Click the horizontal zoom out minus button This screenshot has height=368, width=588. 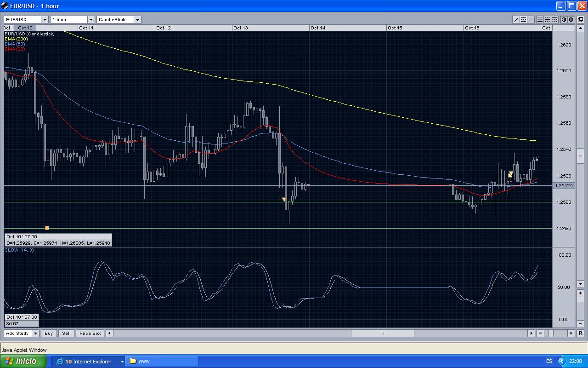tap(540, 333)
